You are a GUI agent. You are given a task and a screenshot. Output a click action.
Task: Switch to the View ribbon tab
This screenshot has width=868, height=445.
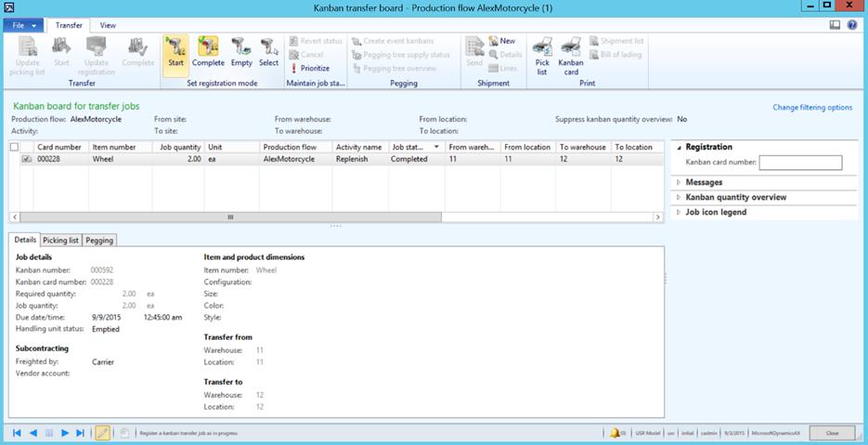[108, 25]
